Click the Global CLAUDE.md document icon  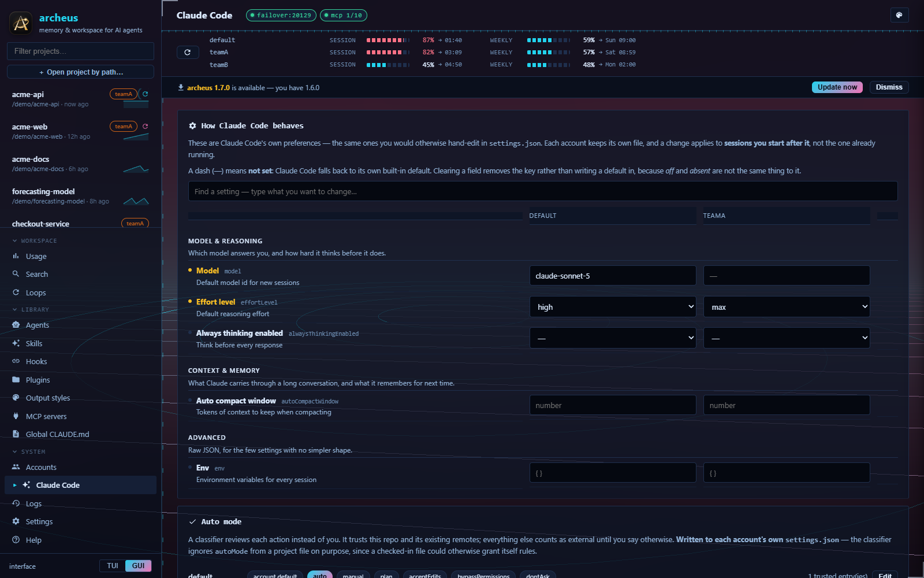(16, 434)
